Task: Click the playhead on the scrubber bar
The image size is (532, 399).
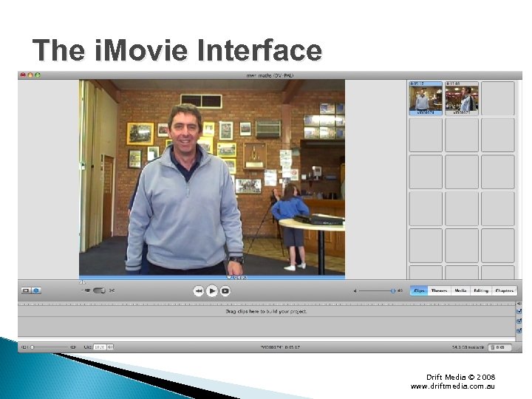Action: tap(228, 278)
